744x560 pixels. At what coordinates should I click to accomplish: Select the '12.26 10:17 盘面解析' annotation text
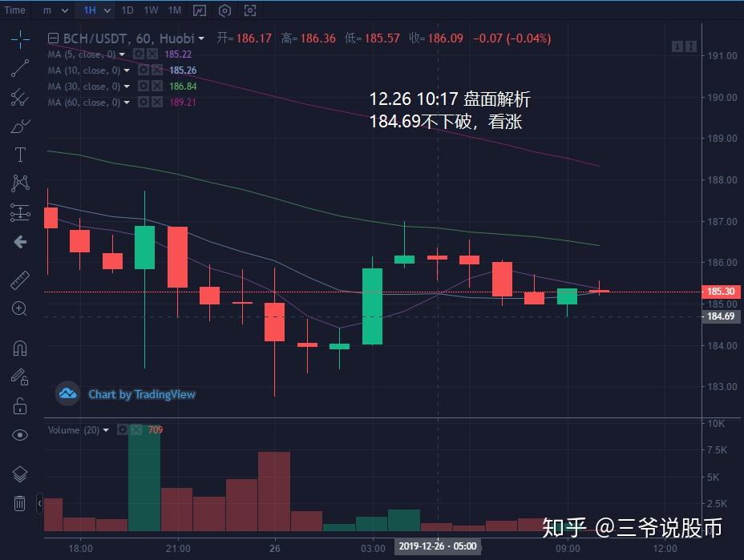point(449,99)
